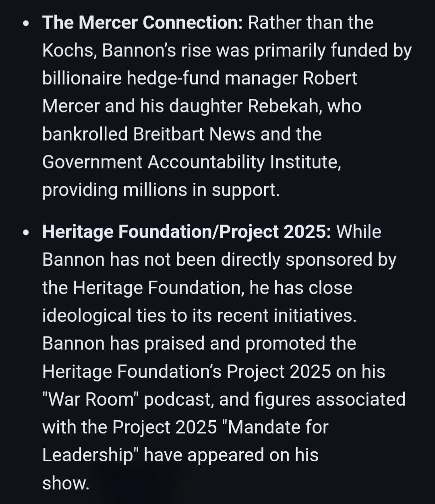Click the bullet beside The Mercer Connection
The height and width of the screenshot is (504, 435).
coord(26,24)
